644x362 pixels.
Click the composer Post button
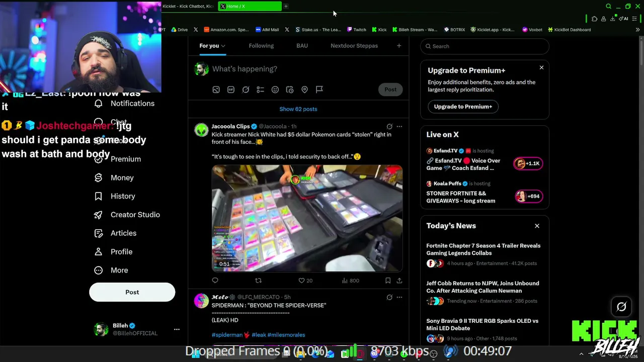coord(390,89)
